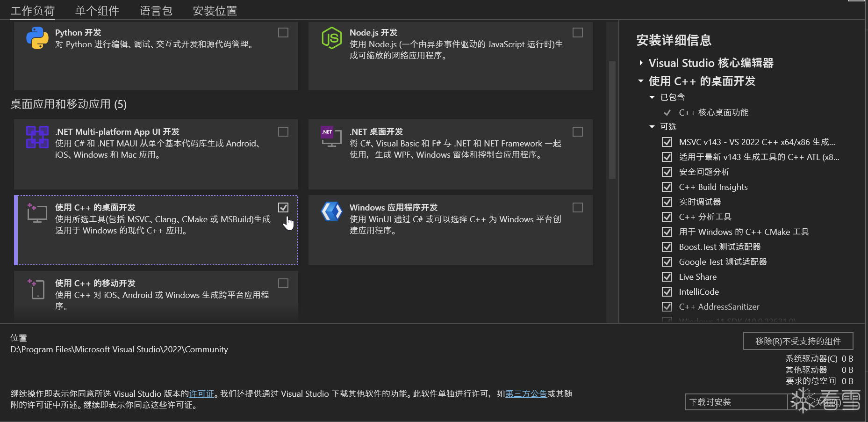Switch to the 语言包 tab
The width and height of the screenshot is (868, 422).
156,11
